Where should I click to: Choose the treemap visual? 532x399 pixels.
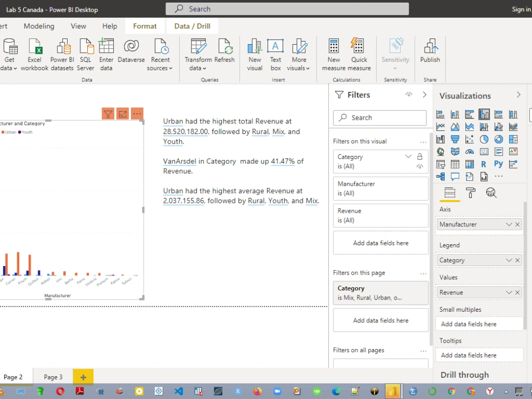coord(513,139)
